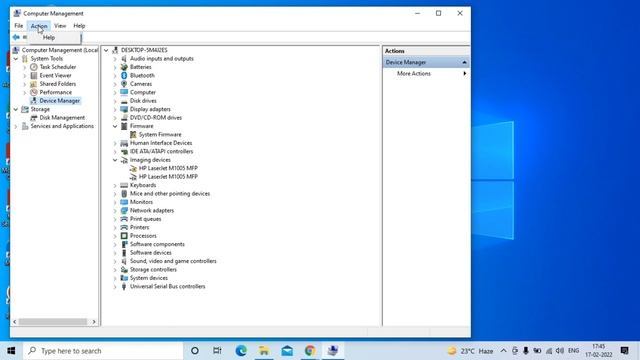Click More Actions link
640x360 pixels.
[413, 73]
